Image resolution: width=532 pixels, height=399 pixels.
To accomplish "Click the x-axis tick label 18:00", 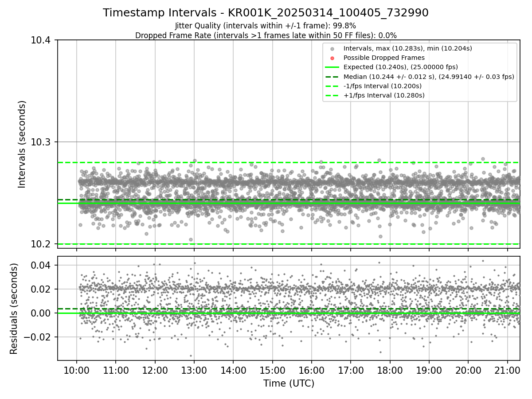I will [390, 370].
